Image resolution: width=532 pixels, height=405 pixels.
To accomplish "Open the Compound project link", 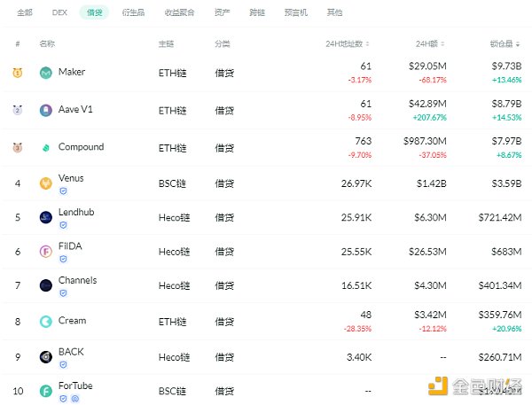I will click(x=81, y=147).
